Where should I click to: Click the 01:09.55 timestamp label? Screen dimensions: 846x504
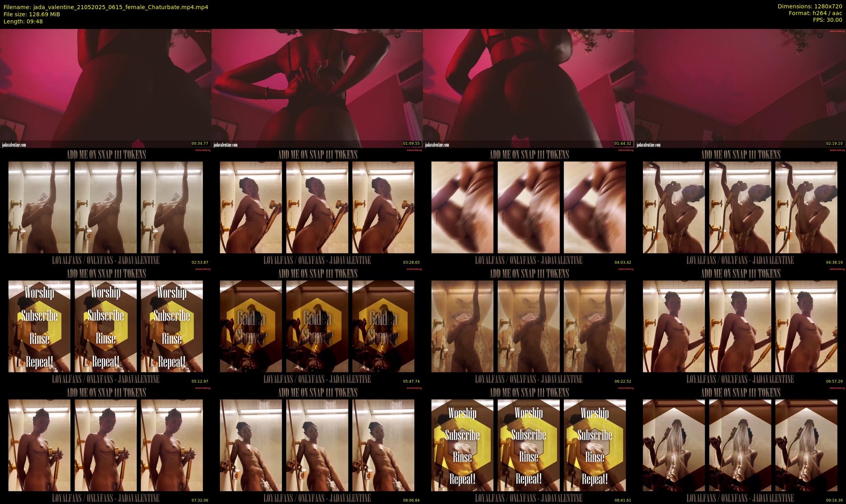coord(411,144)
